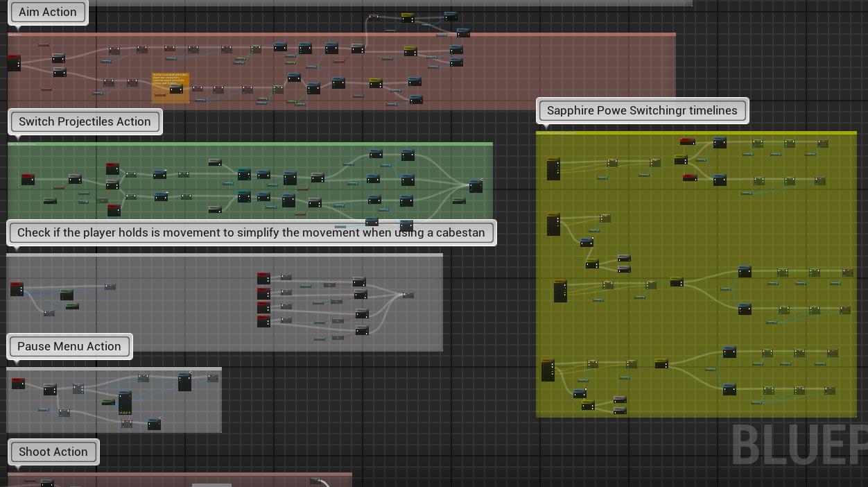Click the red event node at the left of Pause Menu Action
Image resolution: width=868 pixels, height=487 pixels.
18,384
